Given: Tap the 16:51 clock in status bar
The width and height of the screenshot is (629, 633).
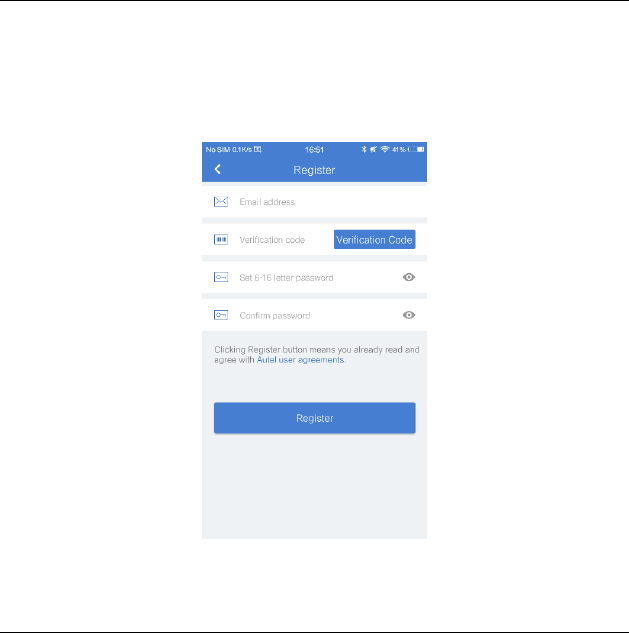Looking at the screenshot, I should point(314,150).
